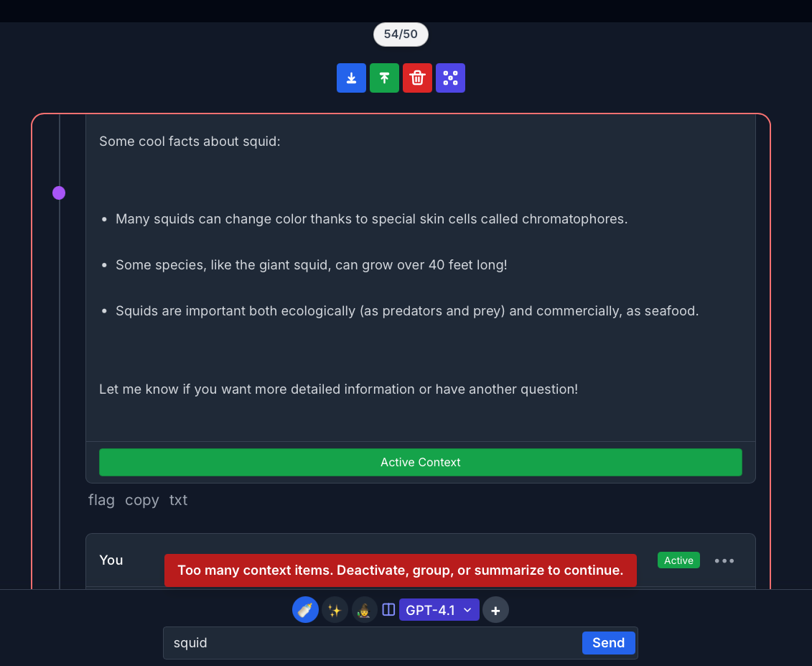Click the Send button
The width and height of the screenshot is (812, 666).
click(x=609, y=643)
